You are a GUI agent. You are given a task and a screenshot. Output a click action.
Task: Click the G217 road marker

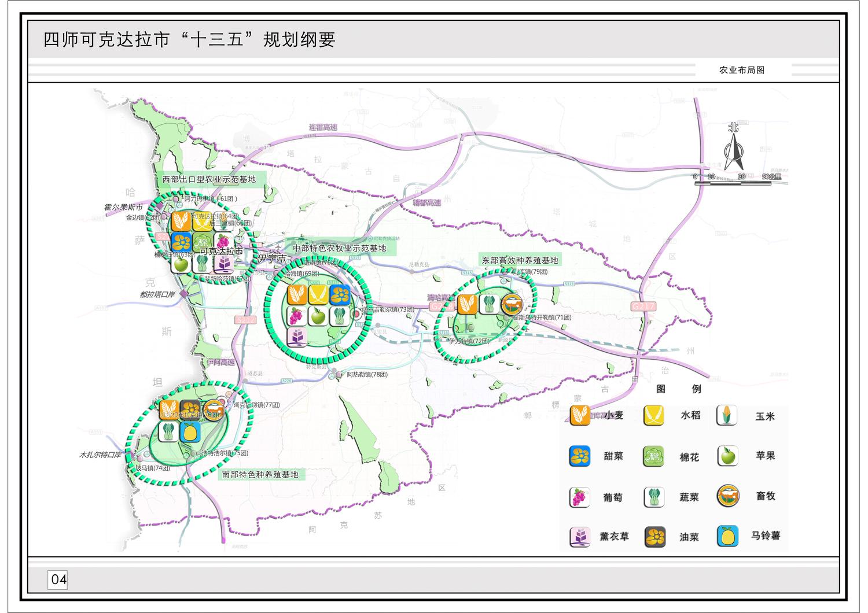click(x=643, y=306)
